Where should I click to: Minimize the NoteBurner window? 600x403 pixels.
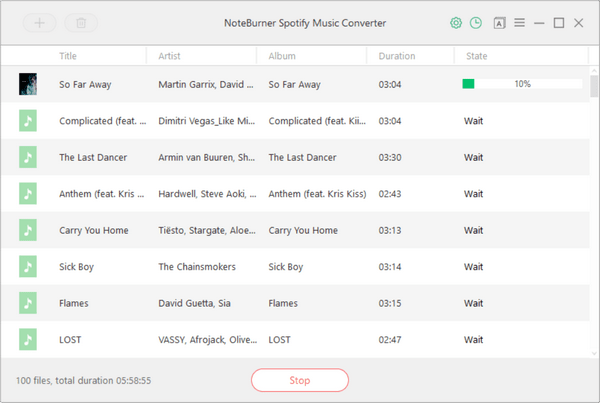pyautogui.click(x=539, y=23)
